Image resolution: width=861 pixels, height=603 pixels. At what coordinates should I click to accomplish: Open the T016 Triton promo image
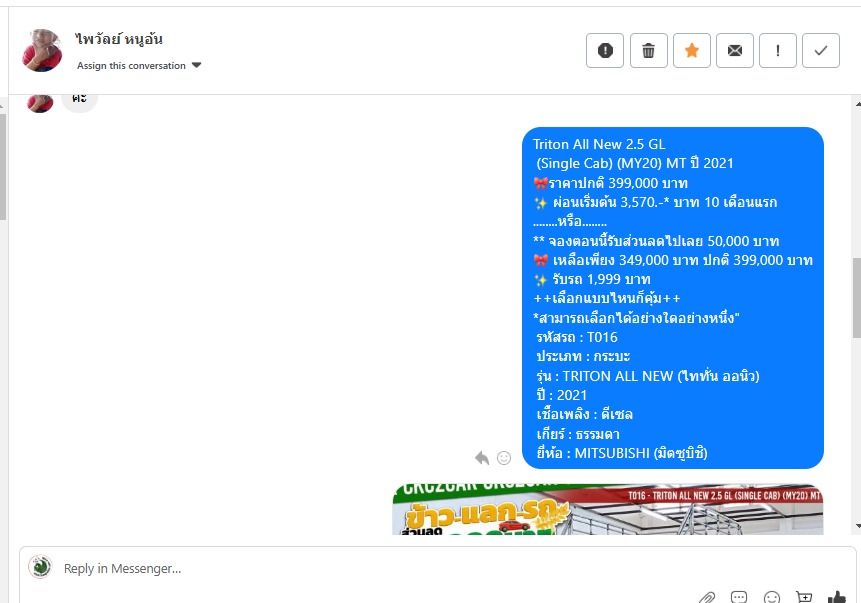[x=608, y=509]
